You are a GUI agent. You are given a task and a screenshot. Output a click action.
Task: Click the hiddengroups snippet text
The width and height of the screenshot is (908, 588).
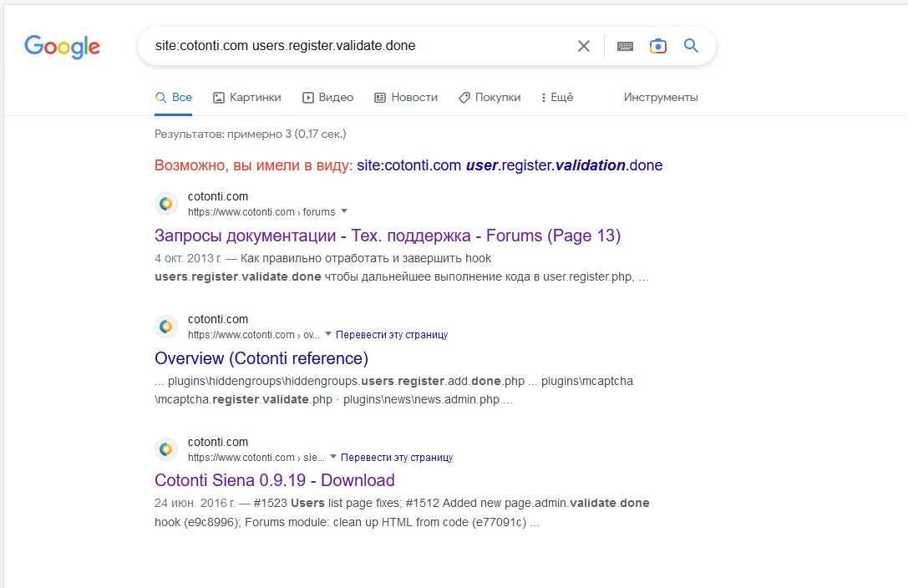pyautogui.click(x=393, y=390)
